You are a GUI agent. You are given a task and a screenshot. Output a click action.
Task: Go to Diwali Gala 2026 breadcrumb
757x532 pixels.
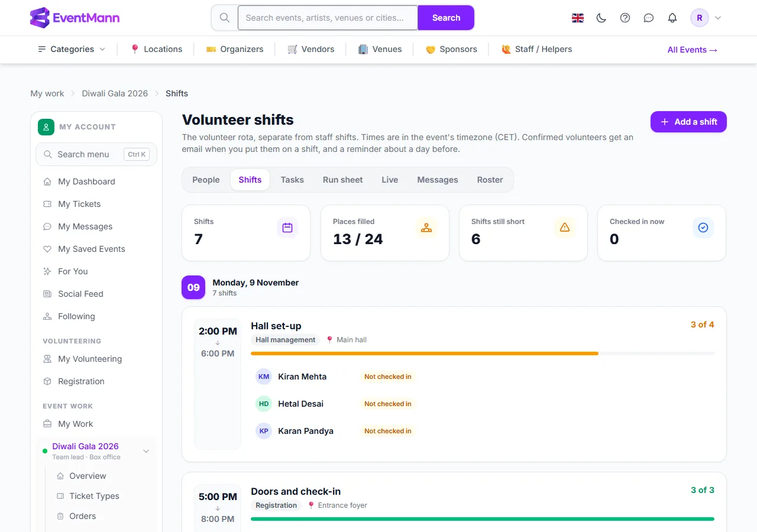pyautogui.click(x=115, y=93)
